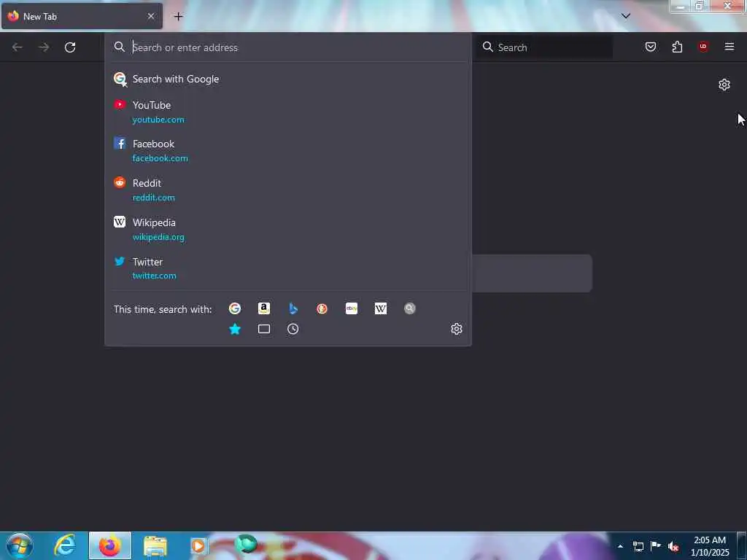Viewport: 747px width, 560px height.
Task: Choose Search with Google suggestion
Action: [287, 79]
